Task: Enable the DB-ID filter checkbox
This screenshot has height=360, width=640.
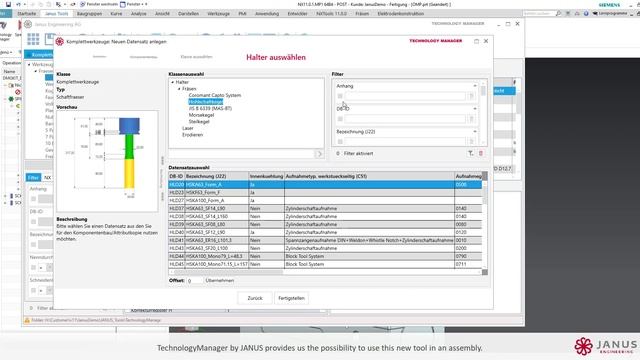Action: (340, 119)
